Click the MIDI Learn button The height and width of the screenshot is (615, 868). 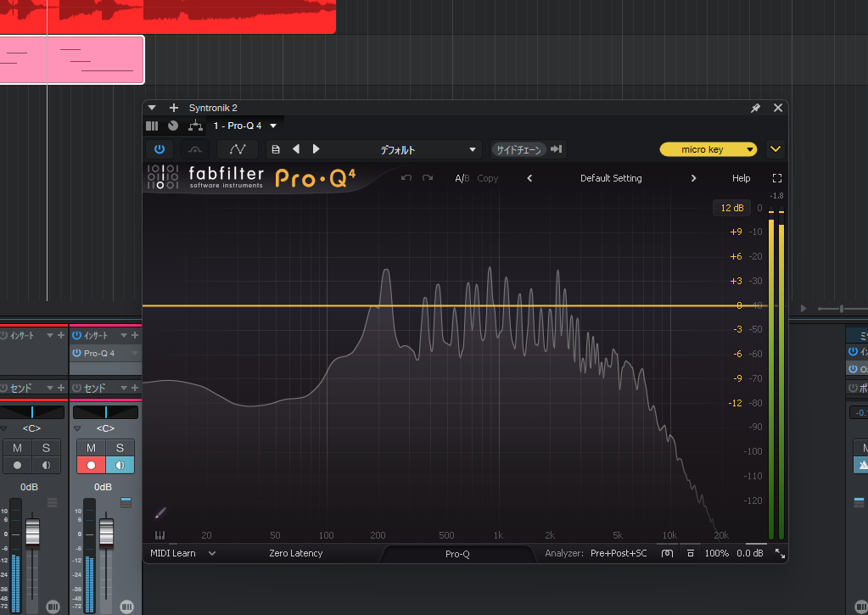[173, 553]
